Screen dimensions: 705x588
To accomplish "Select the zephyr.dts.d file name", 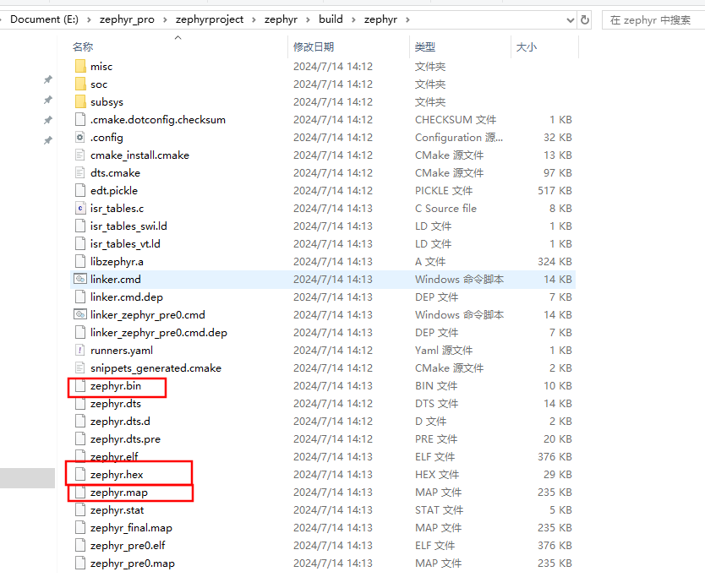I will click(x=120, y=422).
